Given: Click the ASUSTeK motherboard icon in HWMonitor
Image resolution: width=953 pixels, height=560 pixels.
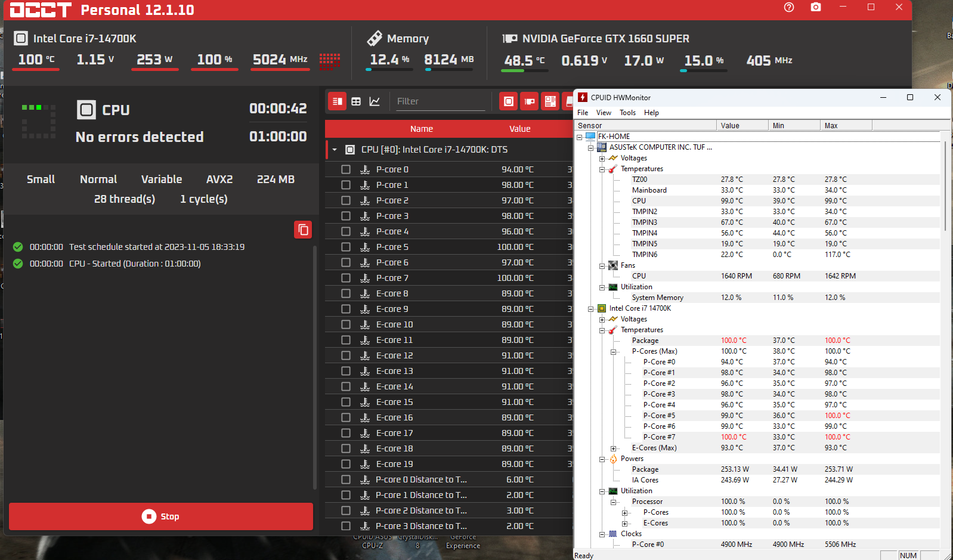Looking at the screenshot, I should coord(602,147).
